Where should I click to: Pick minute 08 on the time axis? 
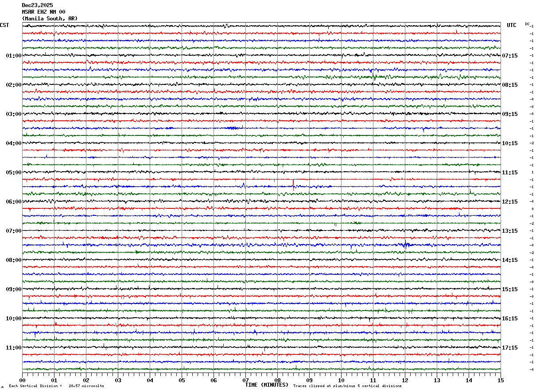[277, 380]
